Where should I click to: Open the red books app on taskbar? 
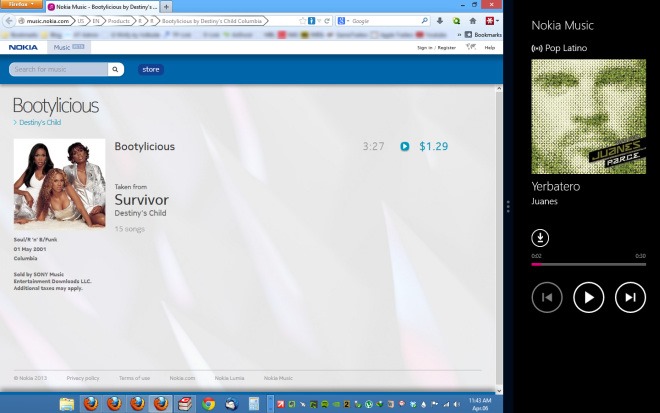pos(185,404)
